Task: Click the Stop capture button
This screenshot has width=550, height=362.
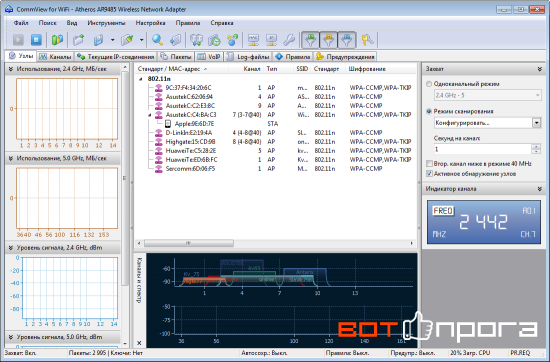Action: [x=36, y=40]
